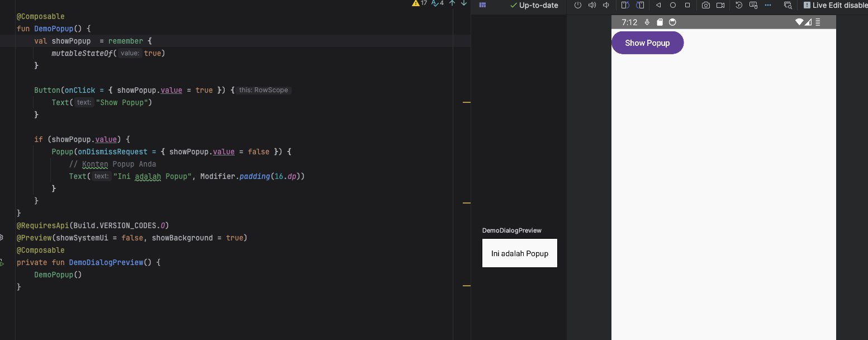Rotate the emulator left

coord(625,5)
